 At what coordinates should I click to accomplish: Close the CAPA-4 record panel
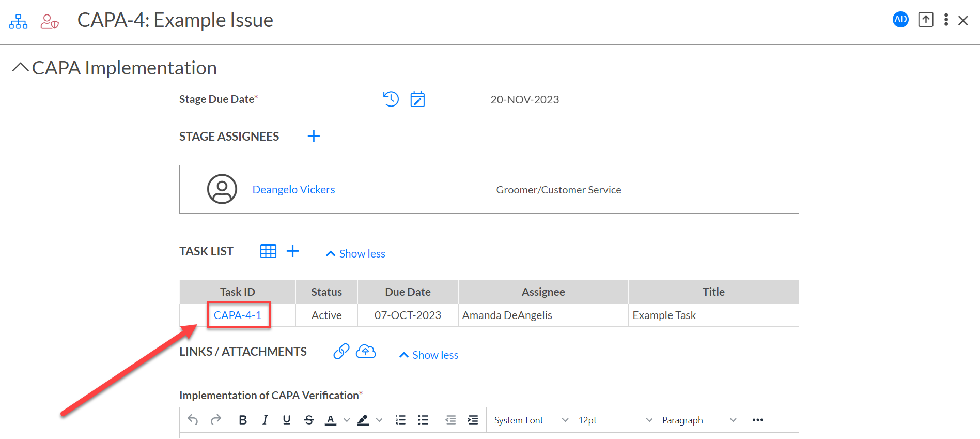(x=963, y=21)
